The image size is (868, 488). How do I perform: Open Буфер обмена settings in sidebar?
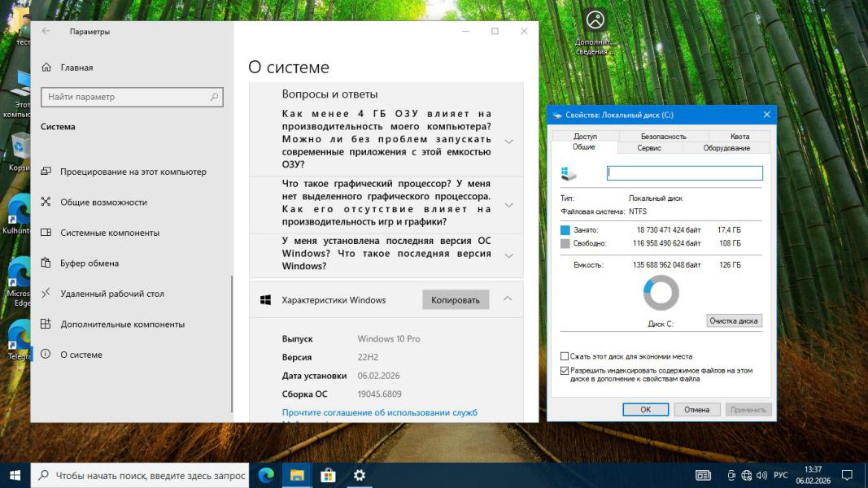89,264
